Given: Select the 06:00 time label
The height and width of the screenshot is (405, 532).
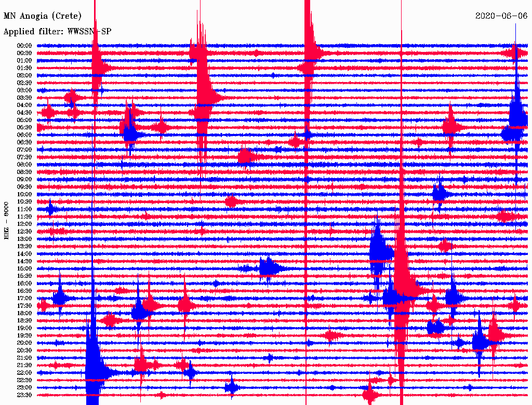Looking at the screenshot, I should [24, 135].
